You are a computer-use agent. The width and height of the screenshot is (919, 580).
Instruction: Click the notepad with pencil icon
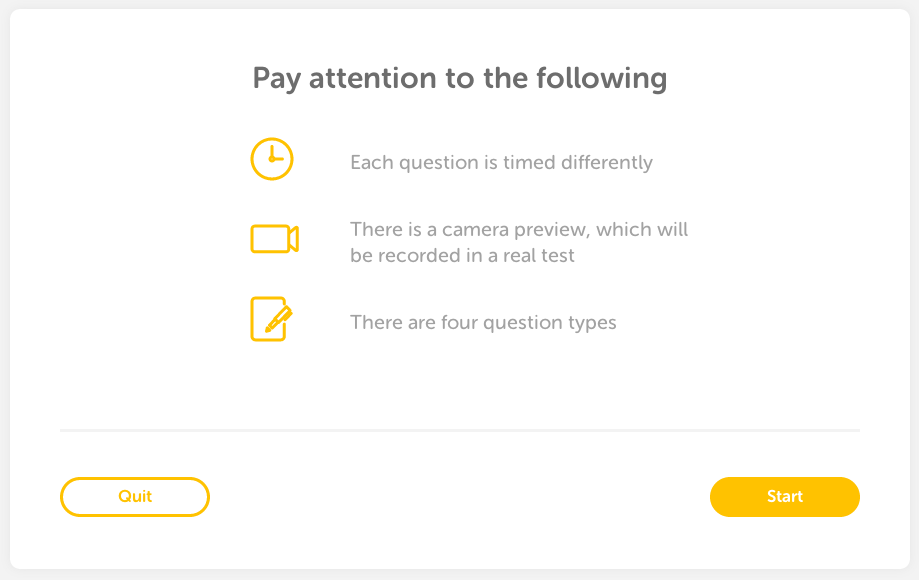(271, 319)
